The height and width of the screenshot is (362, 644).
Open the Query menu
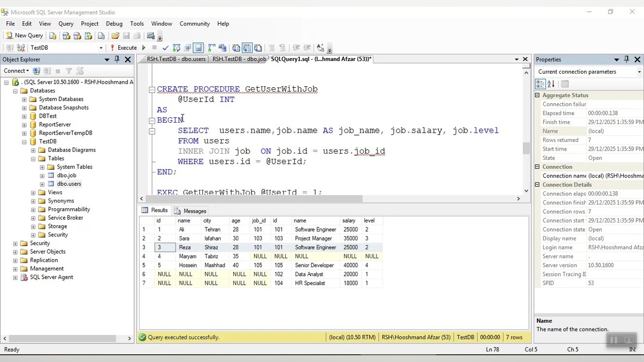coord(66,23)
